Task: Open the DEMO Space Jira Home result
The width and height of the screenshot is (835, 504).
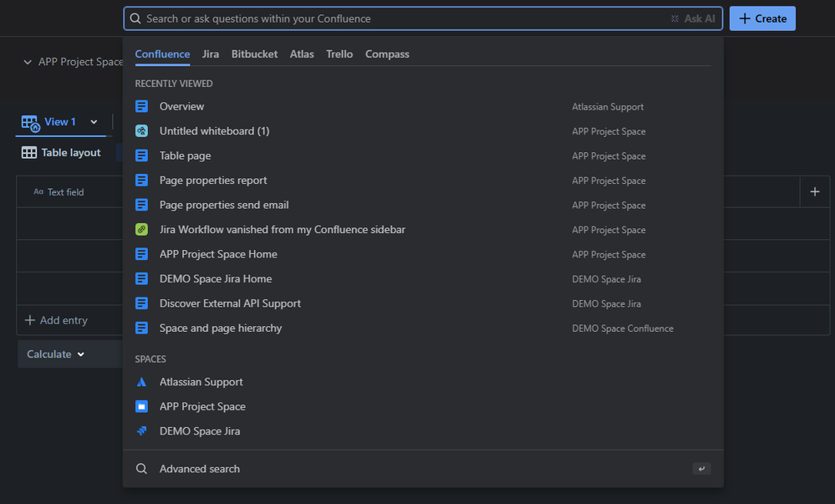Action: [423, 278]
